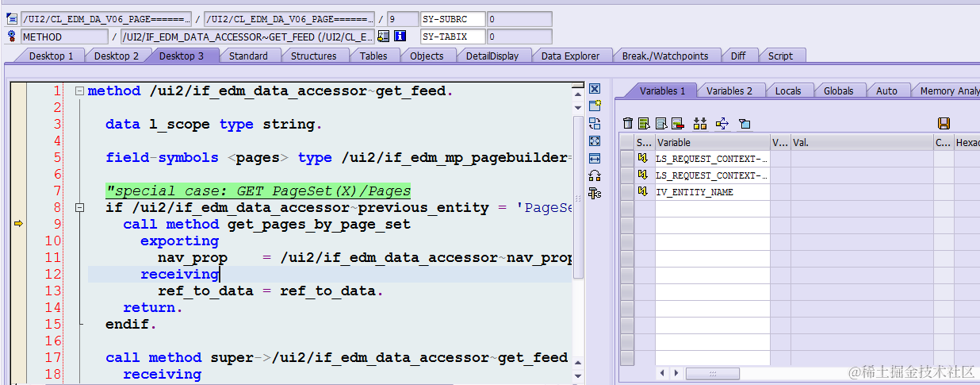
Task: Open the Memory Analysis tab
Action: coord(947,90)
